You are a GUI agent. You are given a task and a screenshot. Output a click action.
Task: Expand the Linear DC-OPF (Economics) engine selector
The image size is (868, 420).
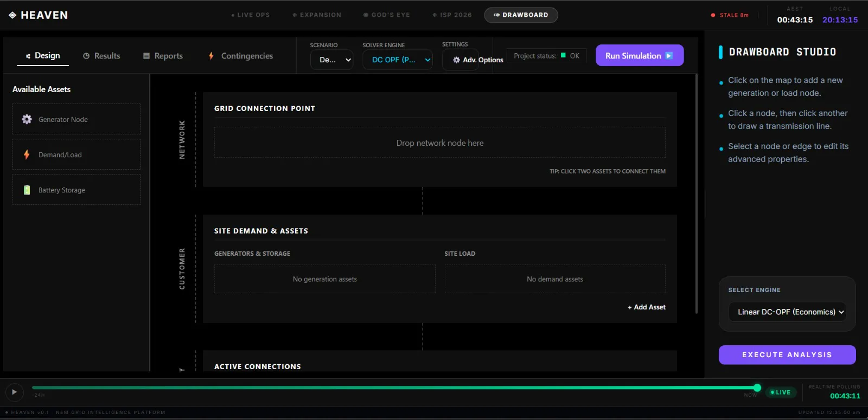[x=787, y=312]
